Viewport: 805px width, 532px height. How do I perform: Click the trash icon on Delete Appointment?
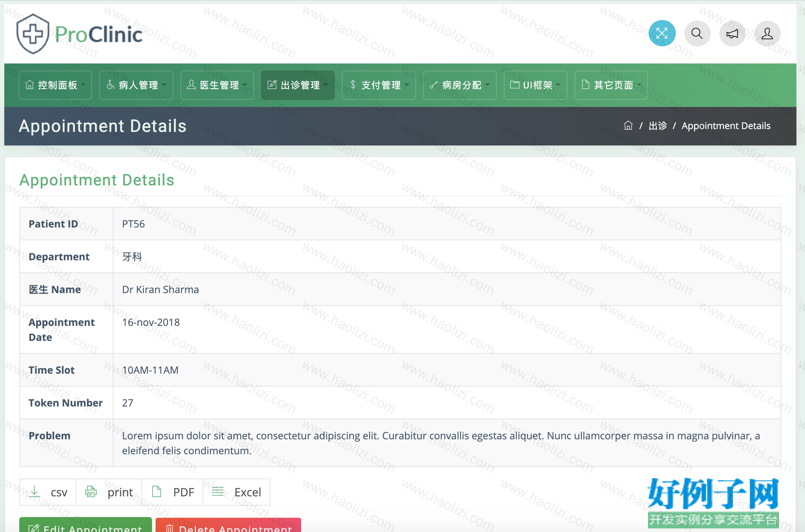click(169, 528)
